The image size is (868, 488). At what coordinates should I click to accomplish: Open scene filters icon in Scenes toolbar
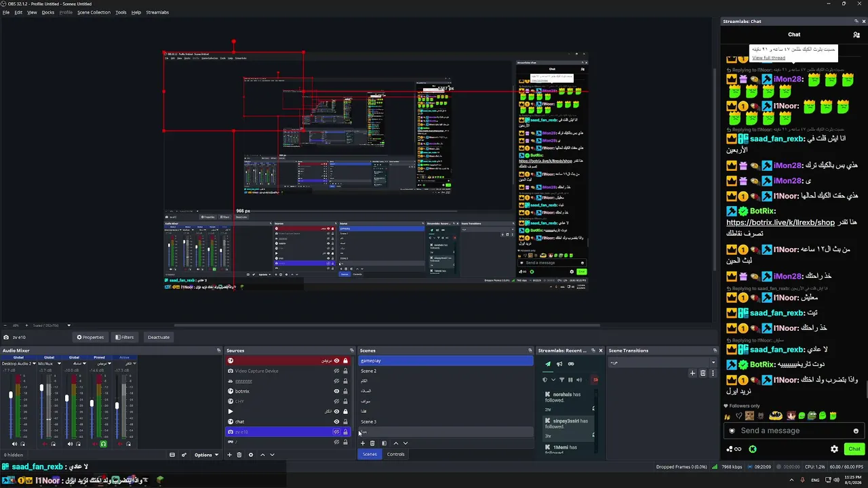pos(384,443)
